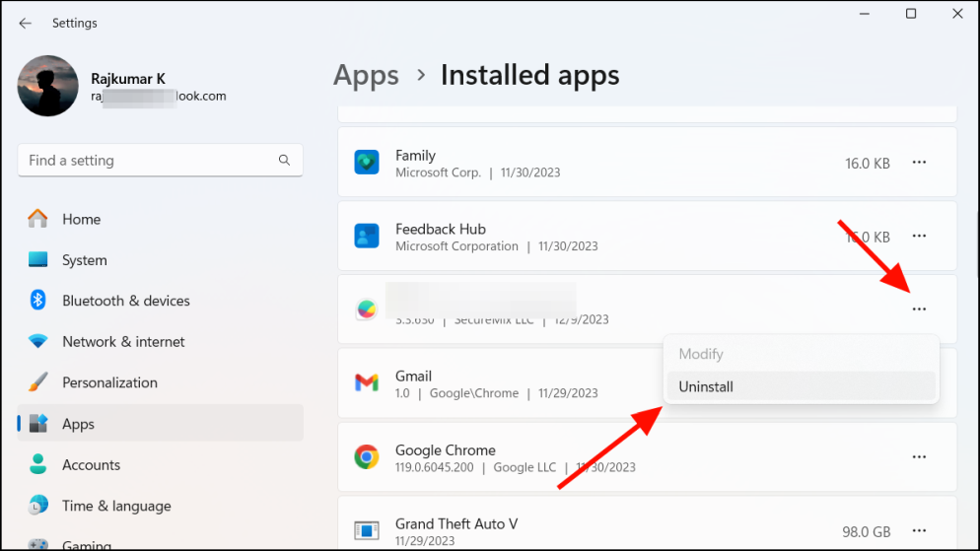Open more options for Feedback Hub
Viewport: 980px width, 551px height.
919,237
